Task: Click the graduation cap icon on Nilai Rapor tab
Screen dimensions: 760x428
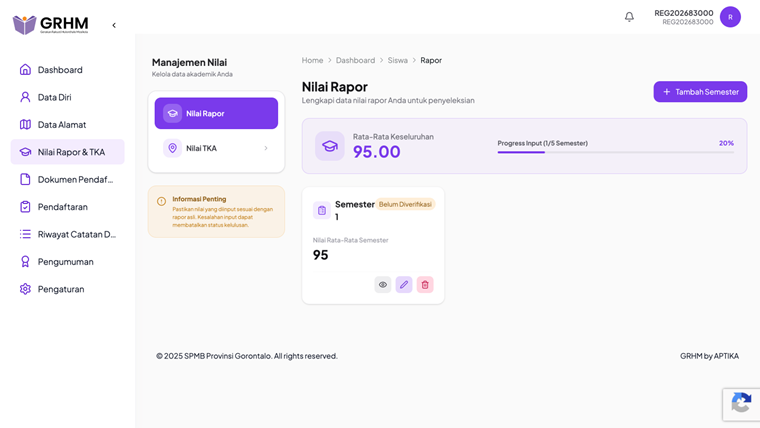Action: click(172, 113)
